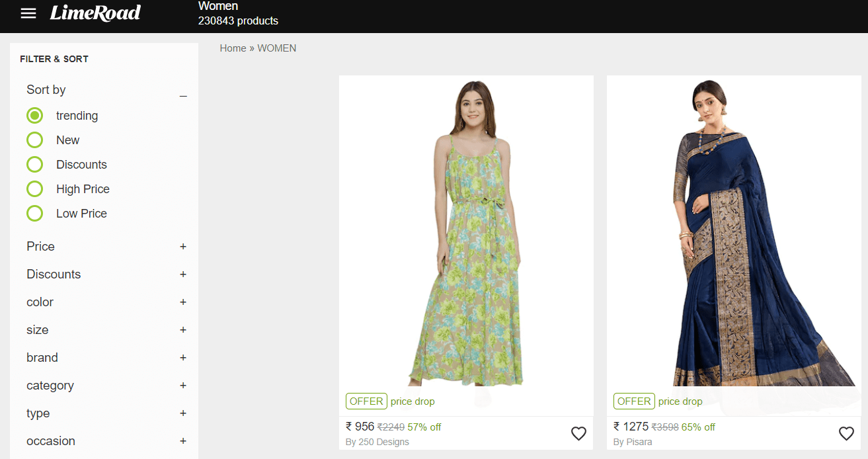Image resolution: width=868 pixels, height=459 pixels.
Task: Go to Home breadcrumb link
Action: pos(233,48)
